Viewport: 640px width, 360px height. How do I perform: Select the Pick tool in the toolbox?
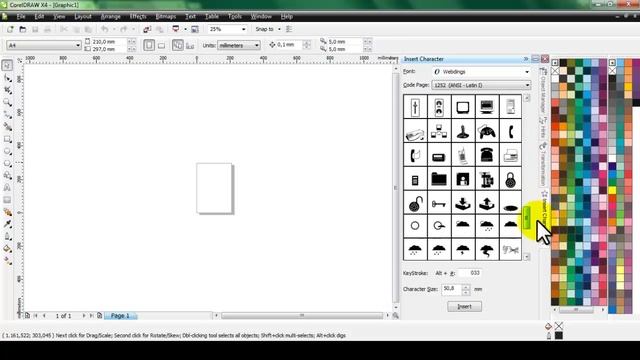point(7,65)
